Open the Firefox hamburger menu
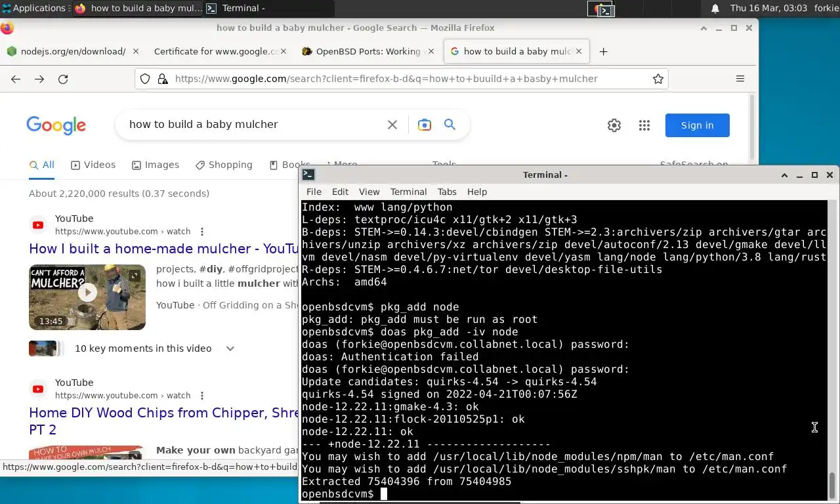The width and height of the screenshot is (840, 504). (x=740, y=79)
